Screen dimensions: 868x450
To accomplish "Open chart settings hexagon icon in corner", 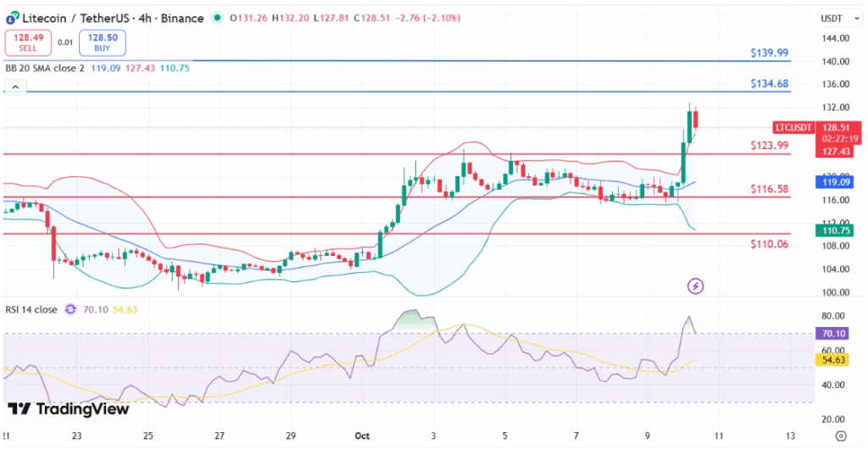I will pyautogui.click(x=839, y=435).
